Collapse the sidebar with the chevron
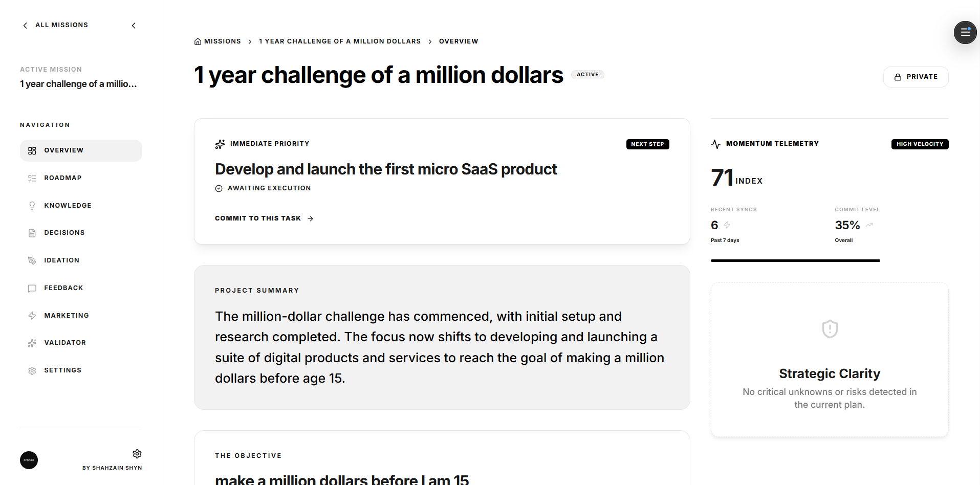This screenshot has width=980, height=485. coord(134,26)
